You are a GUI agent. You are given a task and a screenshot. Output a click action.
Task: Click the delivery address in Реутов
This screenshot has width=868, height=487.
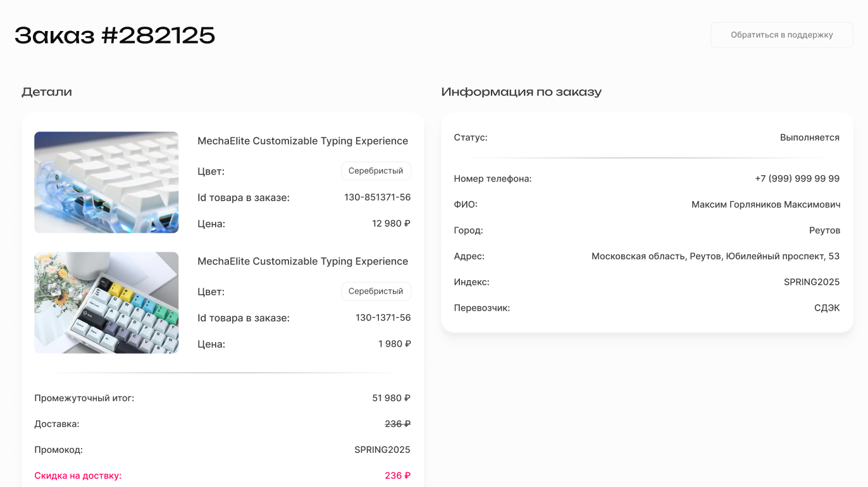(715, 257)
